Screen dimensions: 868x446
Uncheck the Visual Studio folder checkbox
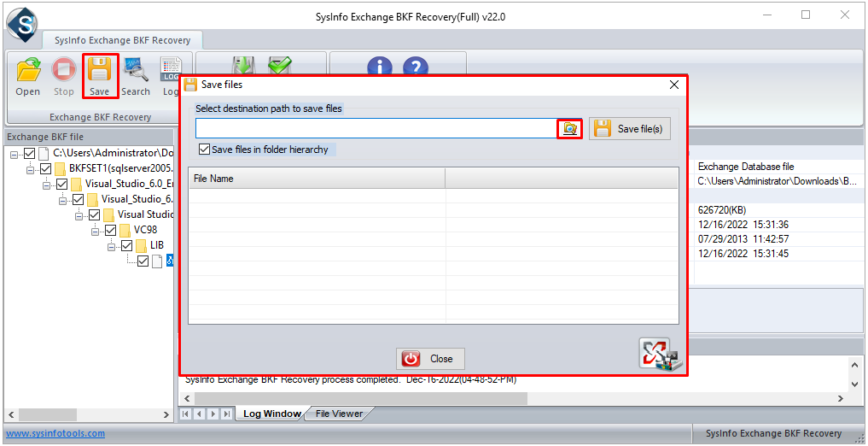pyautogui.click(x=94, y=214)
